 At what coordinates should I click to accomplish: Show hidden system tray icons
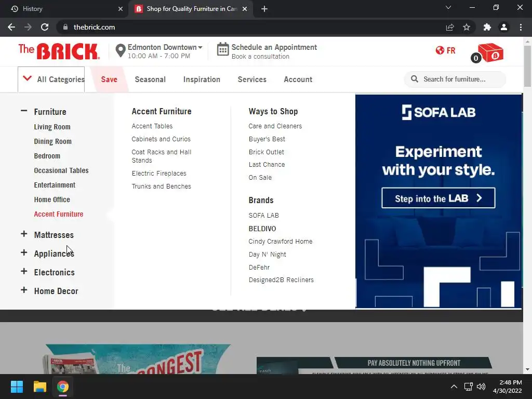pos(454,387)
